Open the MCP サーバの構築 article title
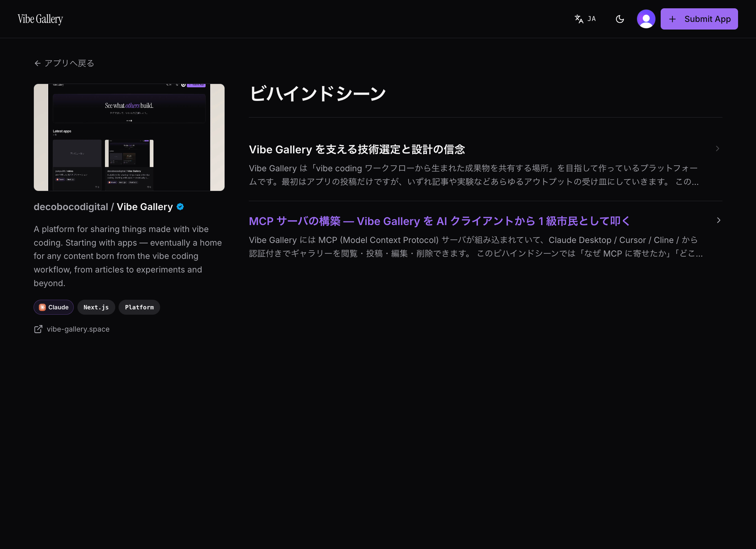This screenshot has height=549, width=756. pos(440,221)
